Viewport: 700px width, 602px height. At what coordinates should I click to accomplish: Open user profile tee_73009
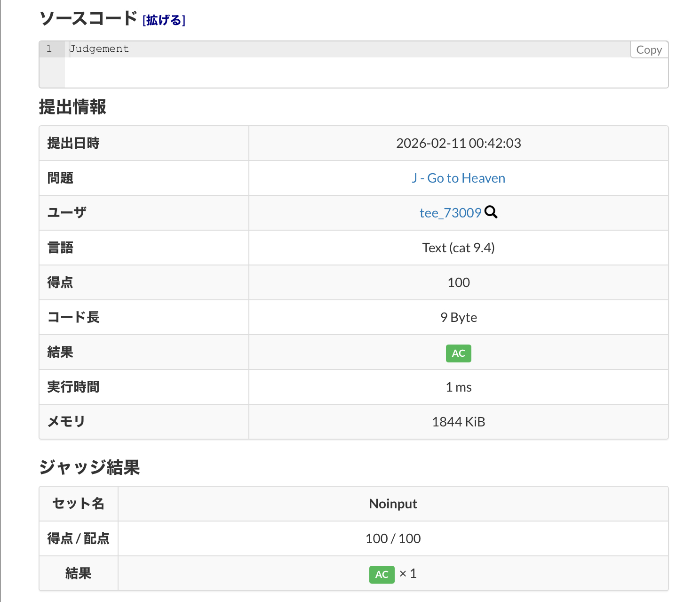pyautogui.click(x=450, y=213)
